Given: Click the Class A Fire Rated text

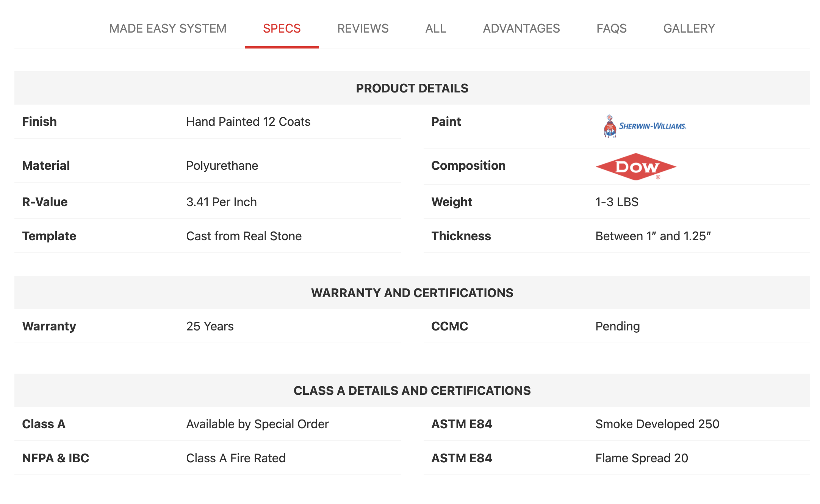Looking at the screenshot, I should [x=236, y=458].
